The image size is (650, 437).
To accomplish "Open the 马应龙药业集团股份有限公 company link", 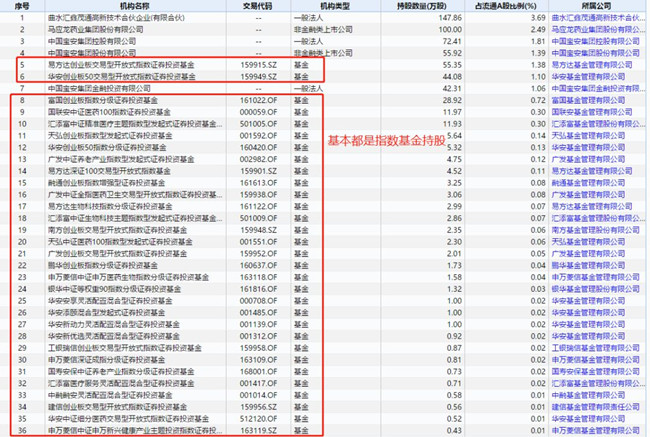I will (x=599, y=29).
